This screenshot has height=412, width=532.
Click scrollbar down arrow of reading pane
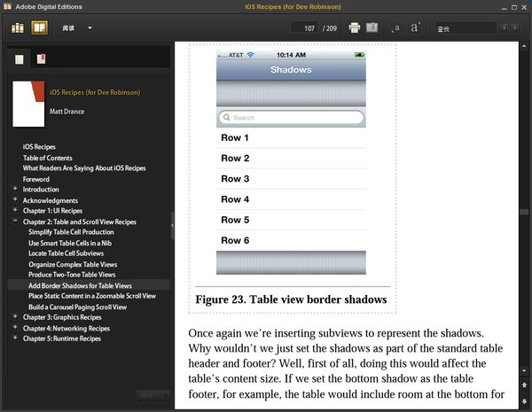tap(524, 371)
